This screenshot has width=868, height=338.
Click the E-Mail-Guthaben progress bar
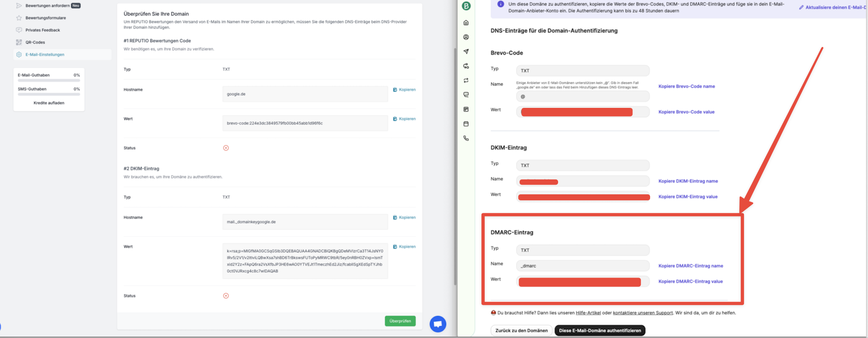point(49,80)
